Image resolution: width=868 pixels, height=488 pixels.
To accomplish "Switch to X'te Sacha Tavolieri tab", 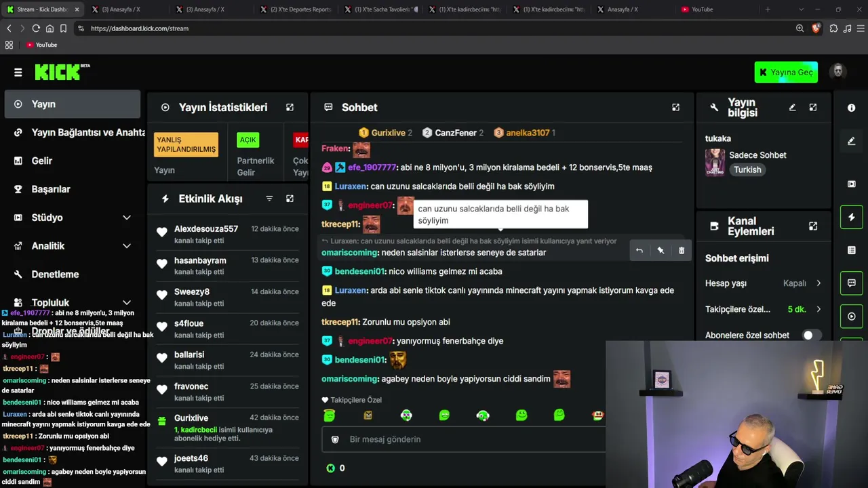I will tap(382, 9).
